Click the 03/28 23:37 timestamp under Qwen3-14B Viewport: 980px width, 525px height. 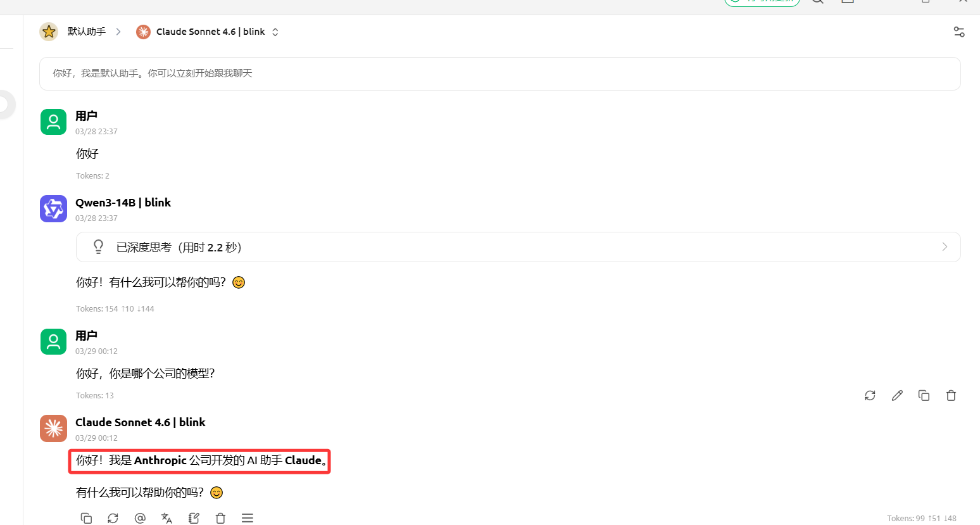96,218
